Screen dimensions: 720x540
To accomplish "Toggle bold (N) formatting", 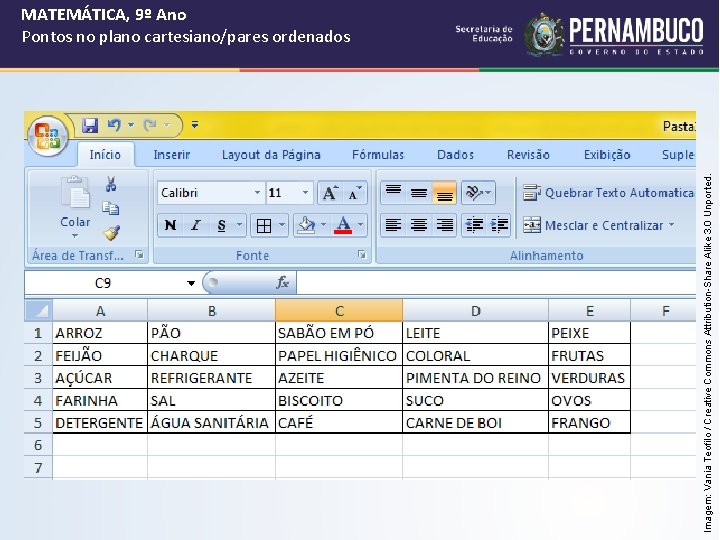I will click(x=170, y=225).
